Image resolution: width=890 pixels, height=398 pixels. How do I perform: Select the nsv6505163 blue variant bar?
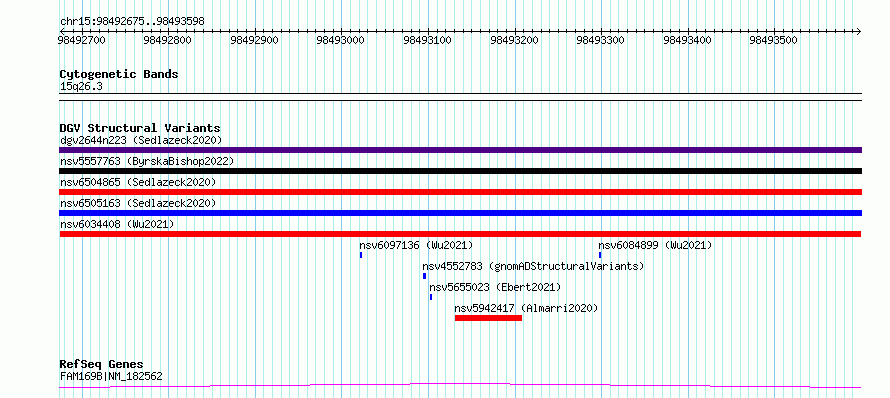(460, 213)
